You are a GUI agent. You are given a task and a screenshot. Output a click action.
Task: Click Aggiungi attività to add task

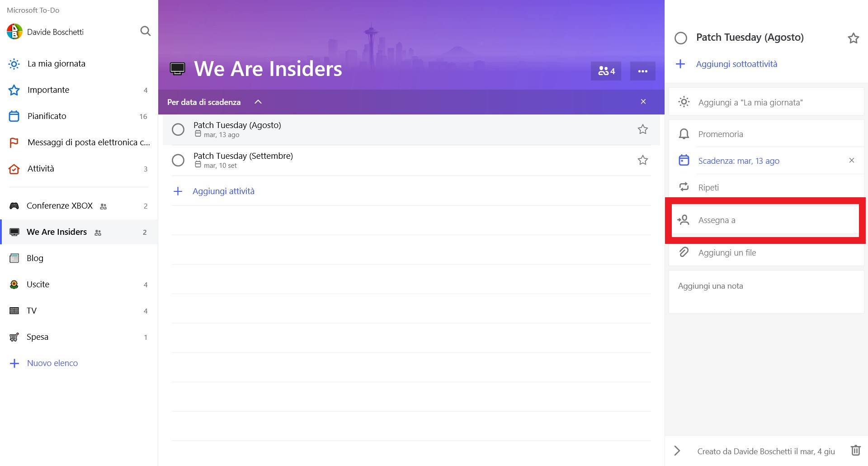(223, 191)
